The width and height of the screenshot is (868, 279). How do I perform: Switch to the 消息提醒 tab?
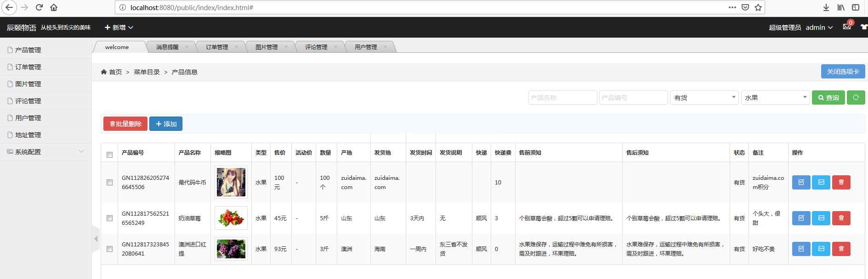pyautogui.click(x=167, y=47)
